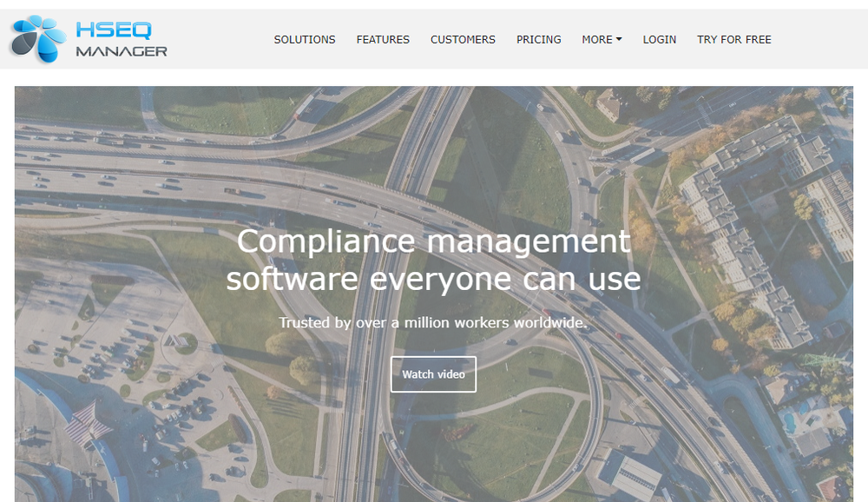Play the Watch video button
Viewport: 868px width, 502px height.
click(433, 374)
